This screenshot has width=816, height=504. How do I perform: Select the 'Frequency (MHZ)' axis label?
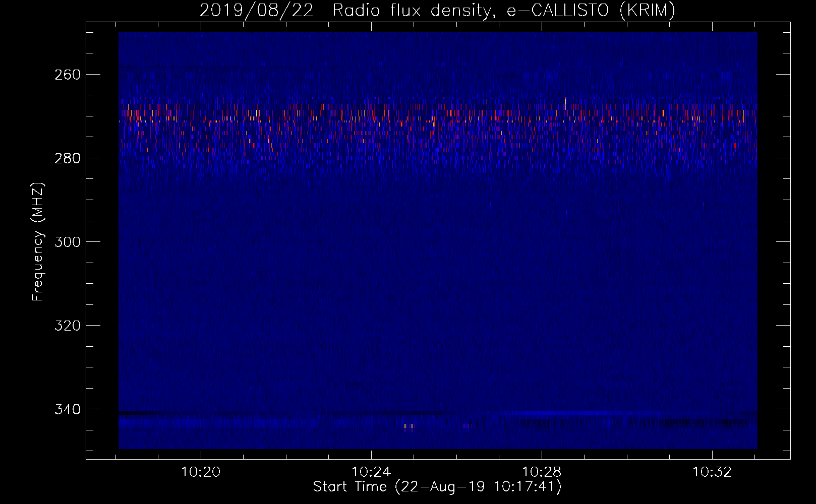coord(38,241)
